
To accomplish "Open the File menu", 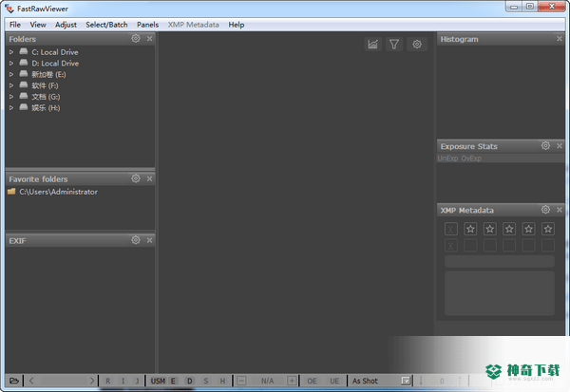I will click(15, 25).
